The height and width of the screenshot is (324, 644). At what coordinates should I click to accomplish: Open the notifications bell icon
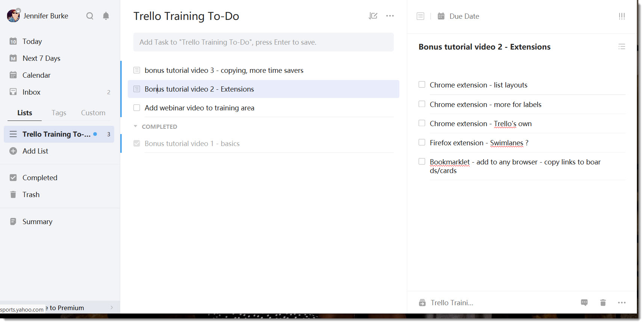click(x=106, y=16)
